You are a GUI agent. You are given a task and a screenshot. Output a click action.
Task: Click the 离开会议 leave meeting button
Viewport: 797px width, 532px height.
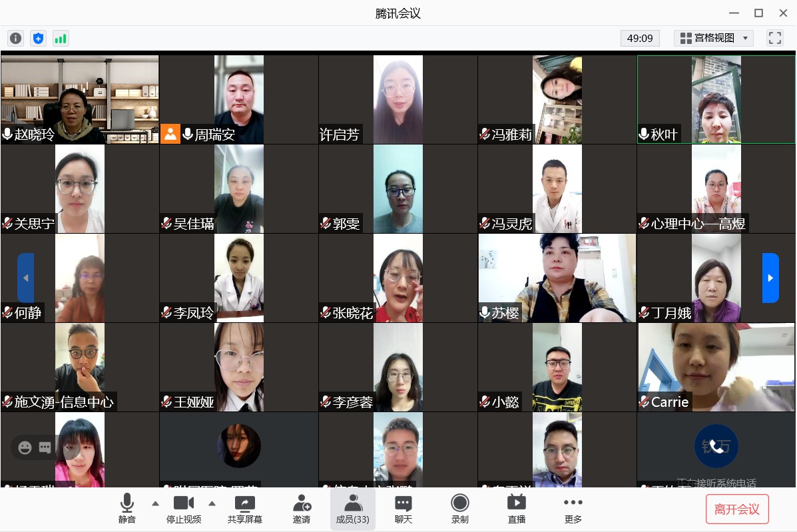[x=736, y=509]
